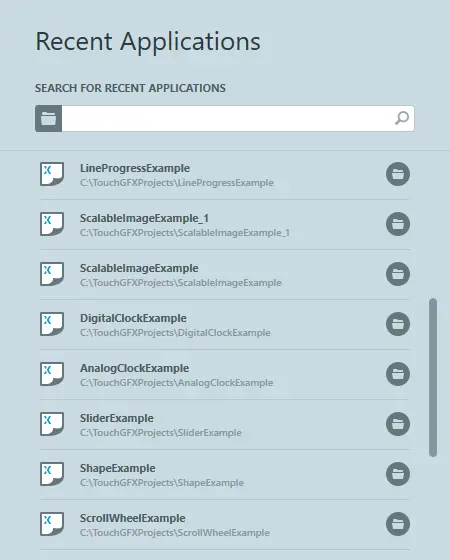Open folder location for ShapeExample

click(398, 474)
